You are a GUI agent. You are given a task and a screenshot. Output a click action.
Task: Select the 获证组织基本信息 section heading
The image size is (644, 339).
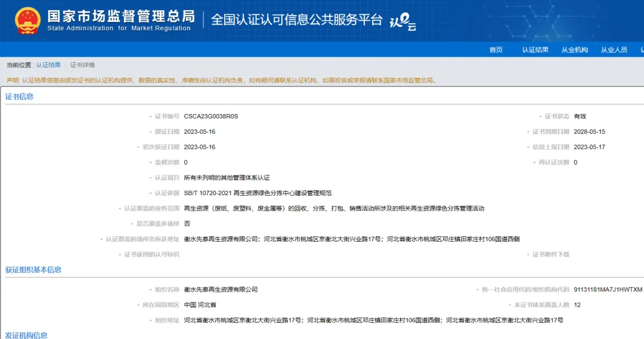(33, 270)
